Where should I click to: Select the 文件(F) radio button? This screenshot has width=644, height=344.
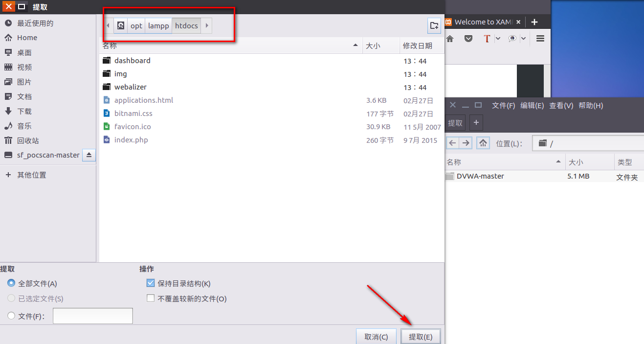pos(11,316)
